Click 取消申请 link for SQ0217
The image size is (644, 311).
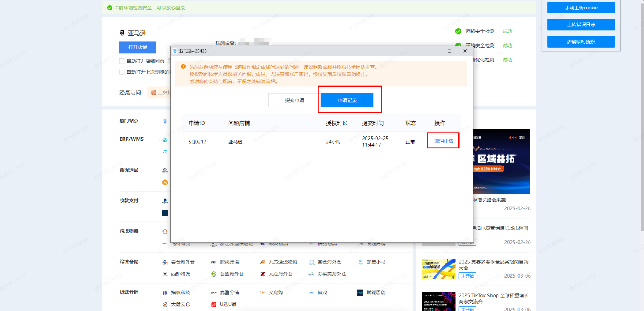tap(444, 141)
